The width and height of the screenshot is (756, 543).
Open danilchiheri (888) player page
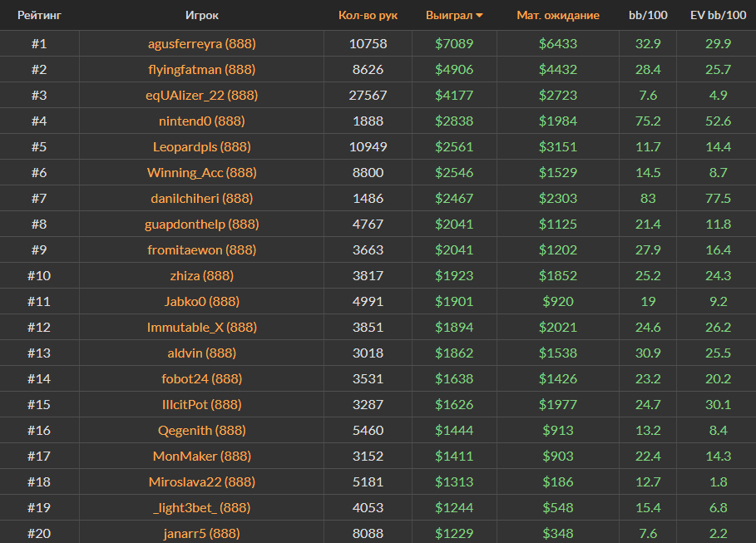(201, 198)
